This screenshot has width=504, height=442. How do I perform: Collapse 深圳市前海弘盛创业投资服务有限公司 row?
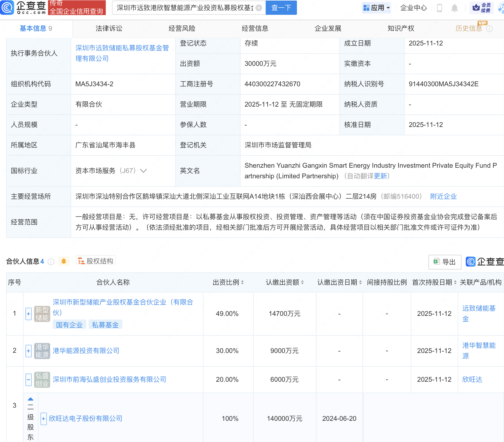[x=28, y=379]
